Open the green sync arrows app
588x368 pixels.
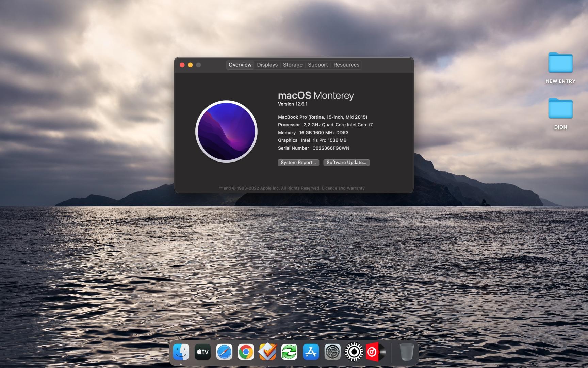(x=289, y=352)
